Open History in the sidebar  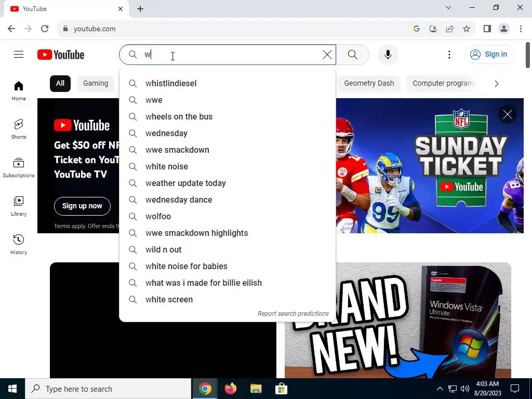[19, 244]
